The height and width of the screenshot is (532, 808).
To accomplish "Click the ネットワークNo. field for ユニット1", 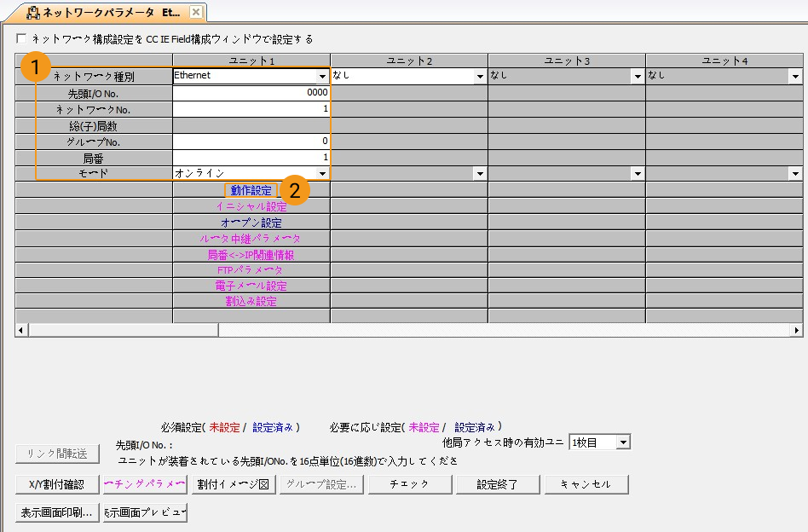I will click(251, 109).
